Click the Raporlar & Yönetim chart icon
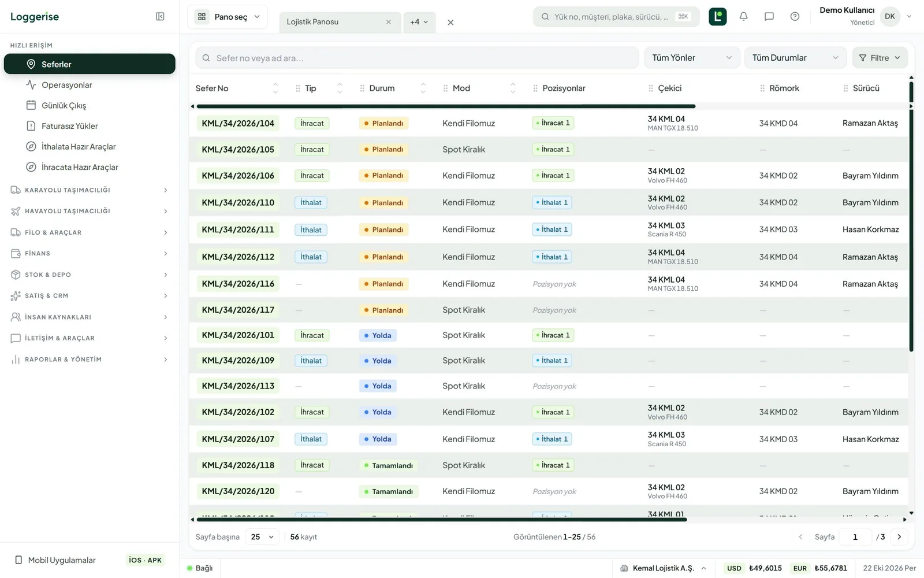 [16, 360]
